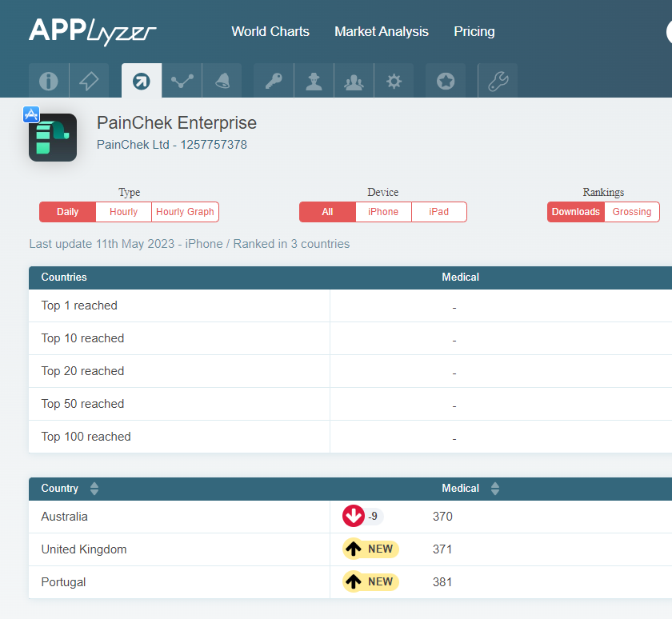The image size is (672, 619).
Task: Open World Charts menu
Action: pyautogui.click(x=270, y=31)
